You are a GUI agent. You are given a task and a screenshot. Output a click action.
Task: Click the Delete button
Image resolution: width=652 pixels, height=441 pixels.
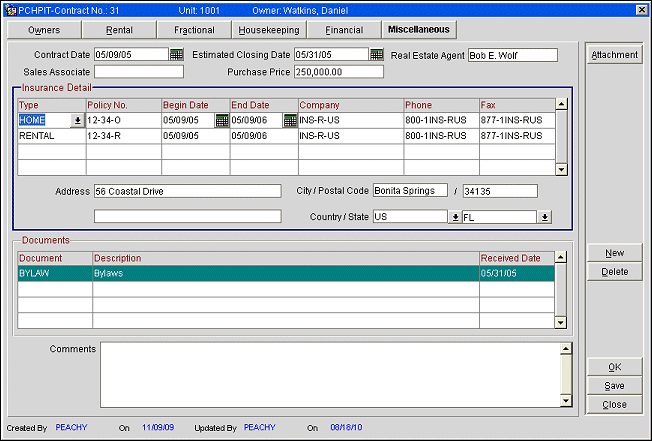(x=614, y=272)
